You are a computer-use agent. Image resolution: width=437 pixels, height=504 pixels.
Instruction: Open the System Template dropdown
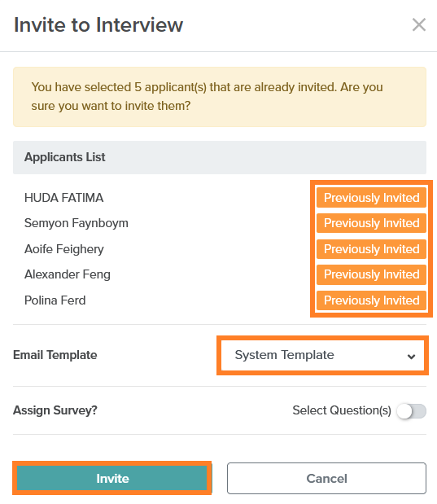(x=322, y=355)
